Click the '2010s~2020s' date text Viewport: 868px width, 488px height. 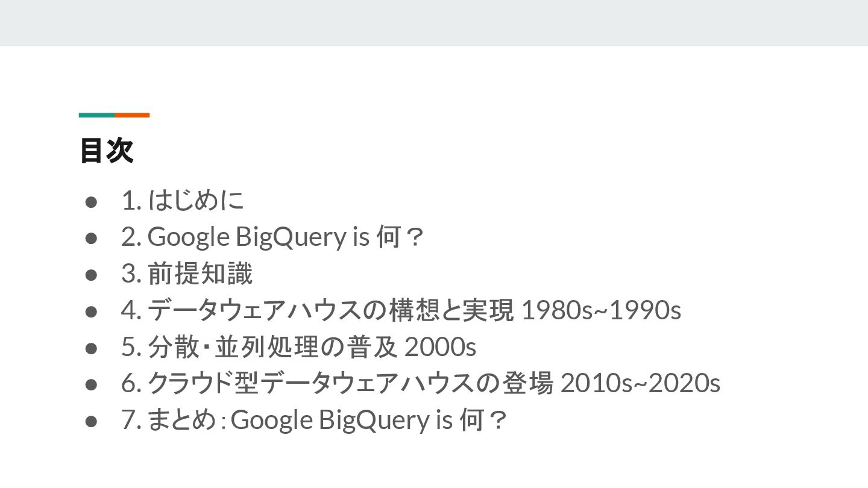[x=641, y=384]
